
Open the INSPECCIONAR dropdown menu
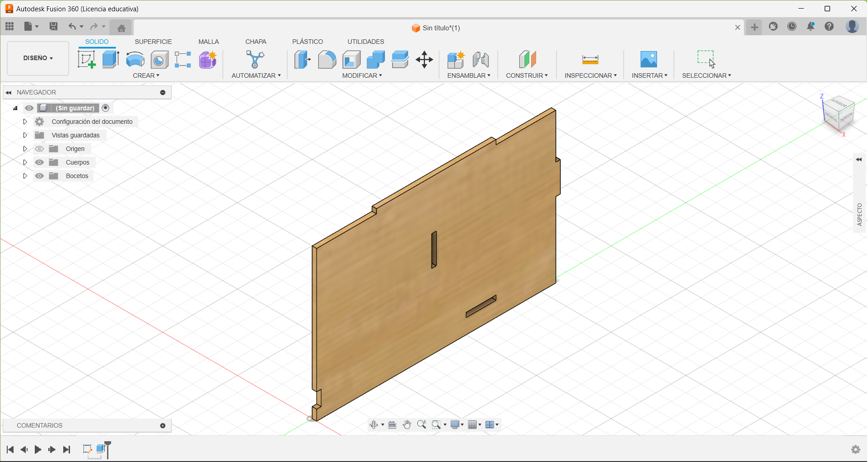tap(591, 75)
